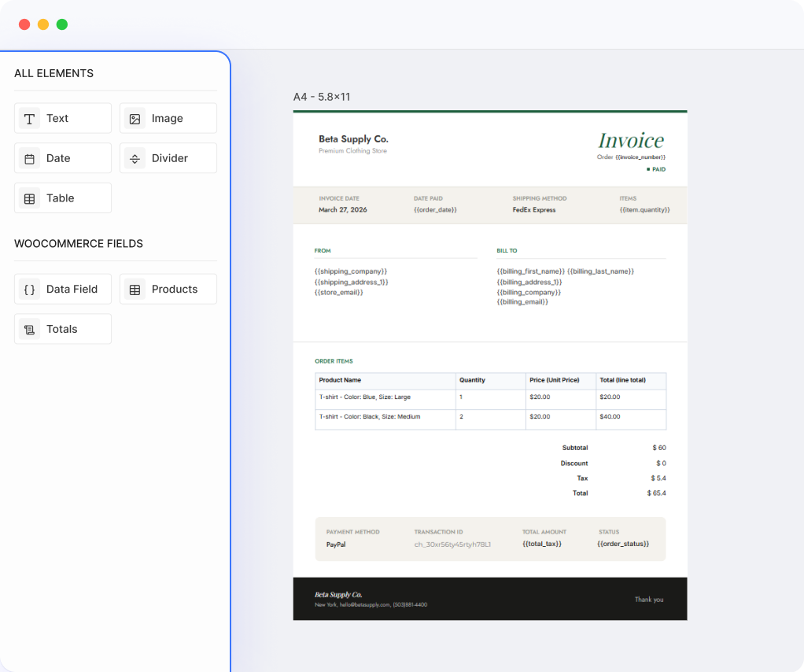Select the T-shirt Blue Large row
The height and width of the screenshot is (672, 804).
tap(364, 397)
